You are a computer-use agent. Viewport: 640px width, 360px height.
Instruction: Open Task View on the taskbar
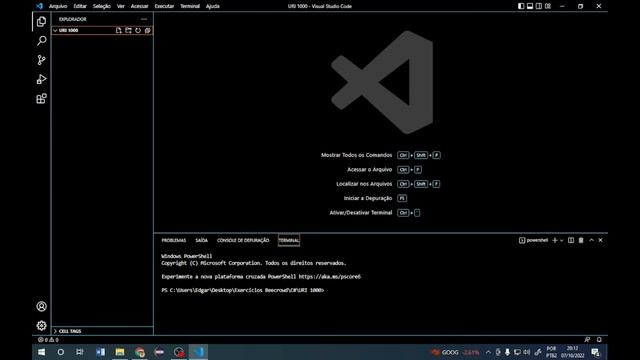[80, 352]
